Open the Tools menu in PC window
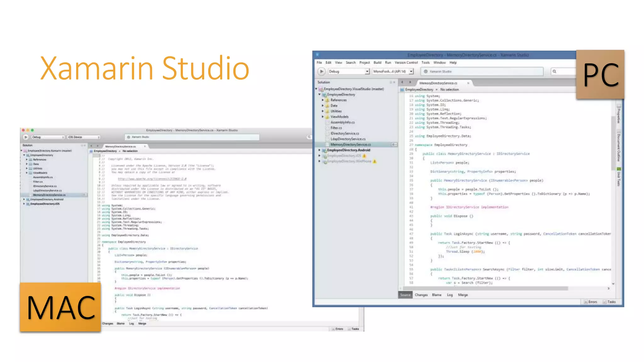Viewport: 644px width, 362px height. (425, 63)
